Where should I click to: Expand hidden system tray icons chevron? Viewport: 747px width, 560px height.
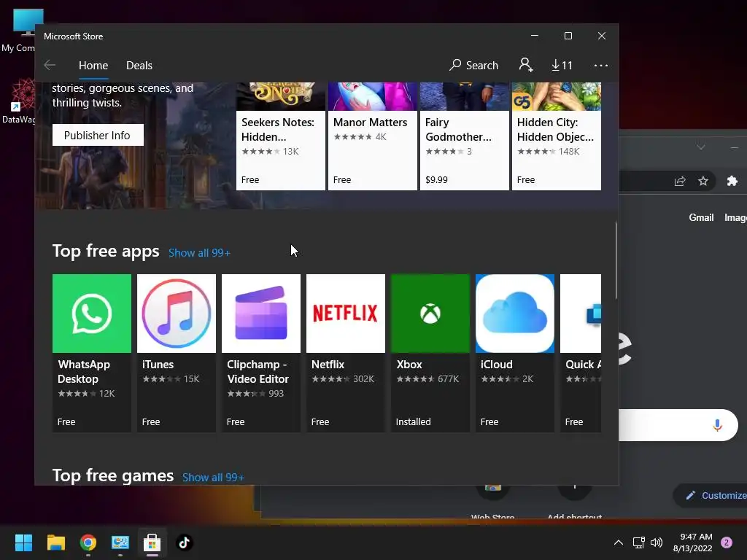click(619, 542)
